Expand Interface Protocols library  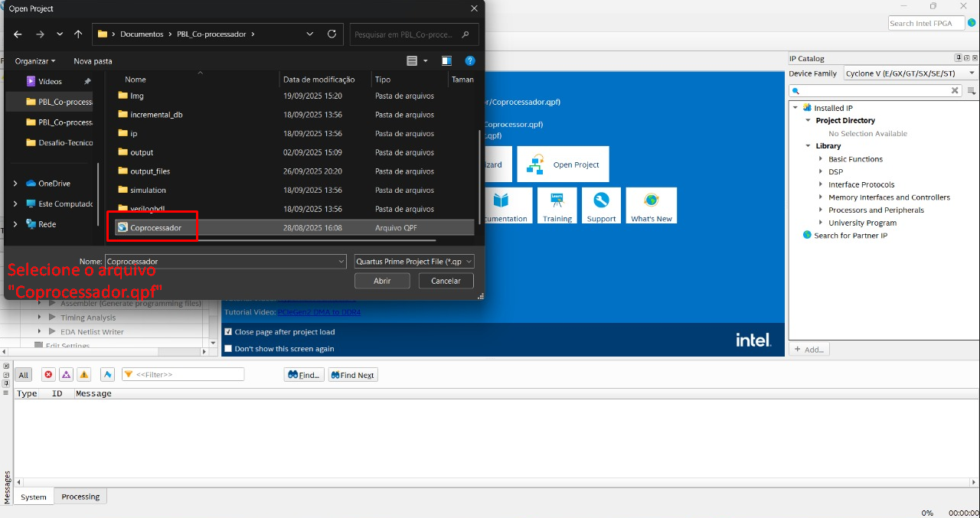(821, 184)
